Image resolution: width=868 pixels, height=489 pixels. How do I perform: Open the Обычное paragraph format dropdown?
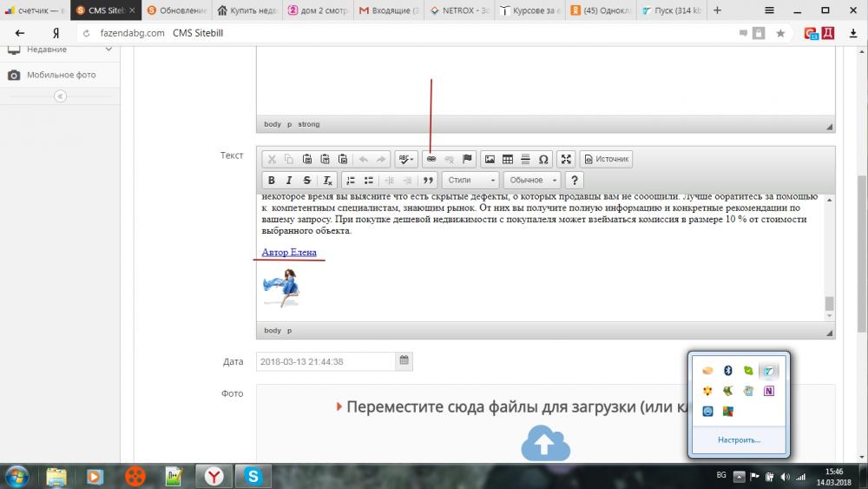pos(532,181)
